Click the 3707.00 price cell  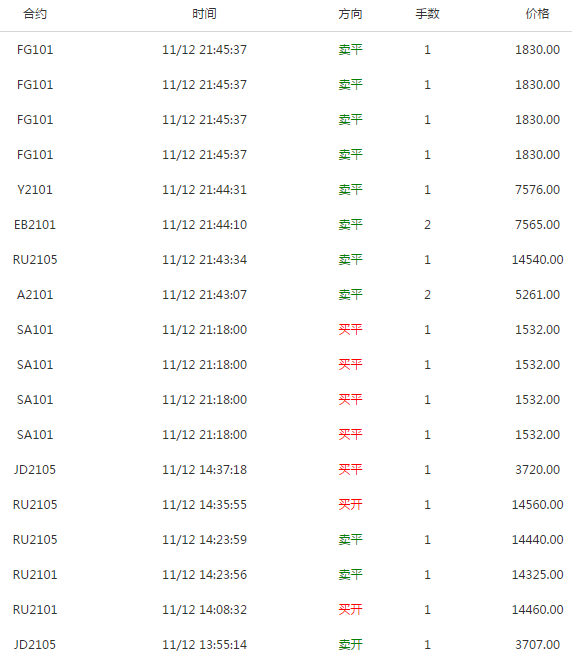(537, 645)
